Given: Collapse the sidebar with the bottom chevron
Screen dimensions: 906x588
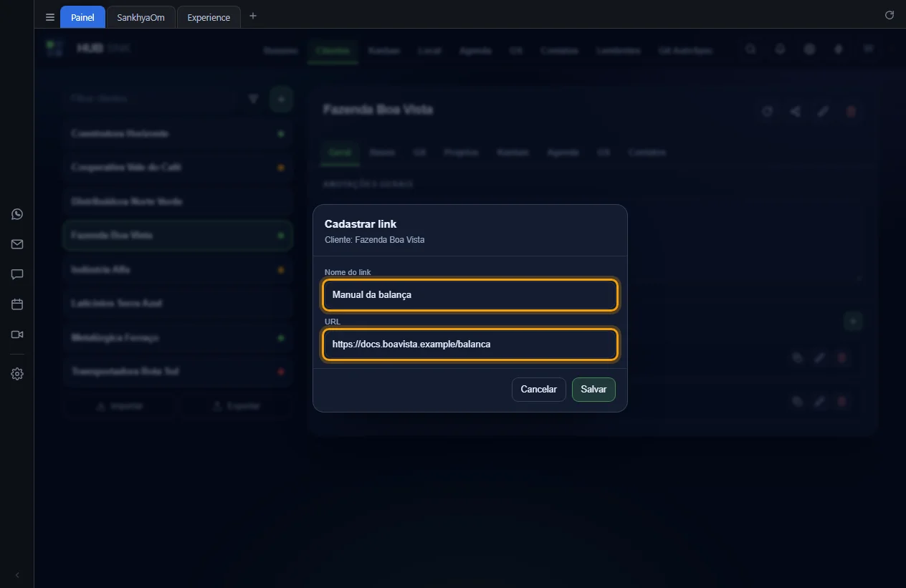Looking at the screenshot, I should click(x=17, y=575).
